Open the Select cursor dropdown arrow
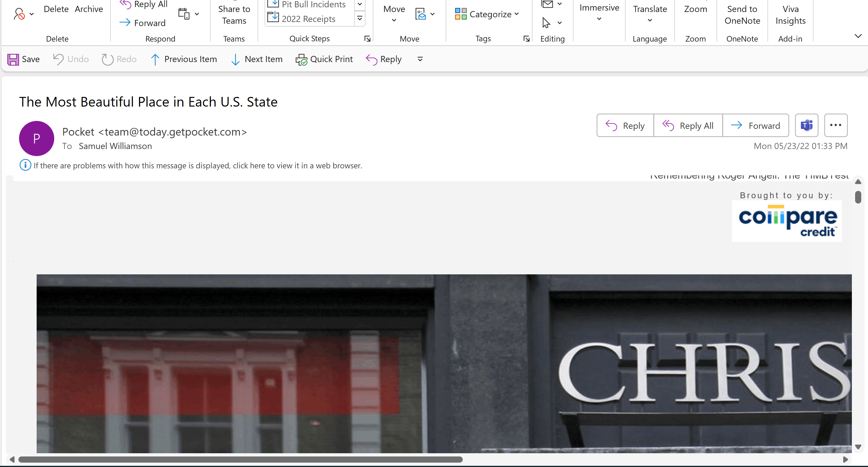Screen dimensions: 868x467 pyautogui.click(x=560, y=23)
